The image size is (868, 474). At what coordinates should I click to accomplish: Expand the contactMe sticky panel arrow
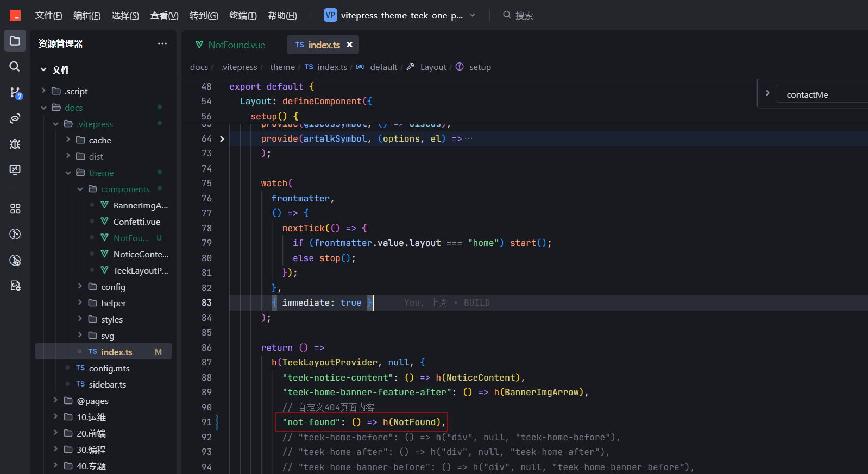(768, 93)
